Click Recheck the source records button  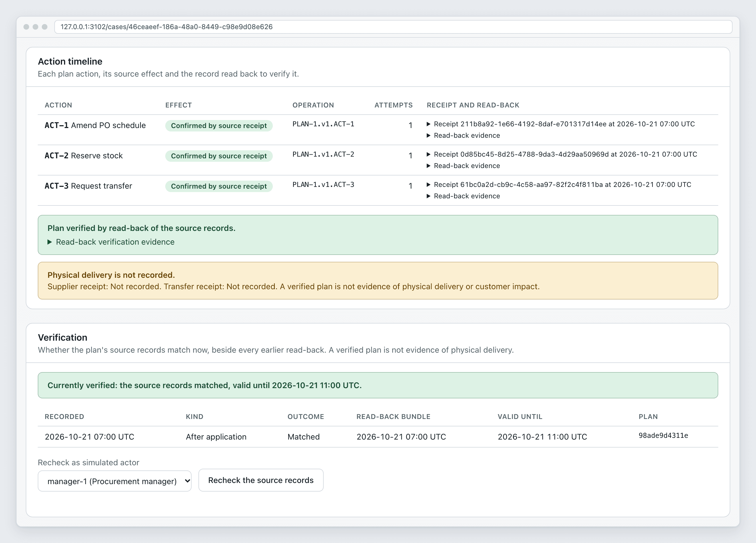coord(261,480)
